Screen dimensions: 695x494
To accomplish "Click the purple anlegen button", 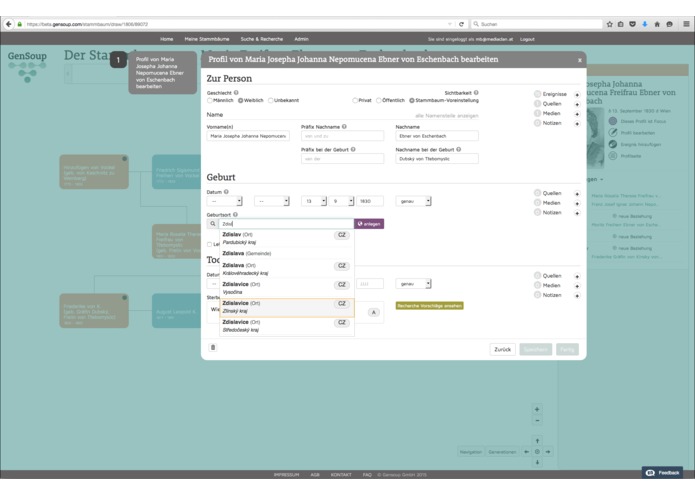I will [x=369, y=224].
